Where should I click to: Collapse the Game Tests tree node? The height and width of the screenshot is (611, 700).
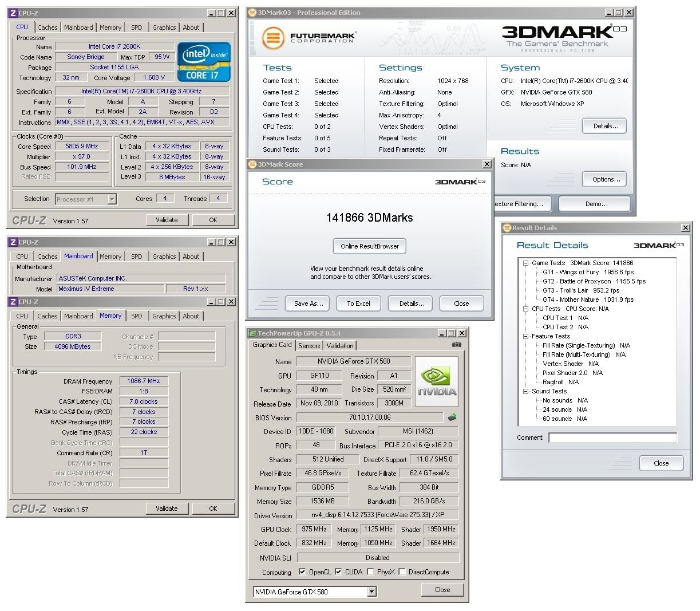click(x=525, y=263)
